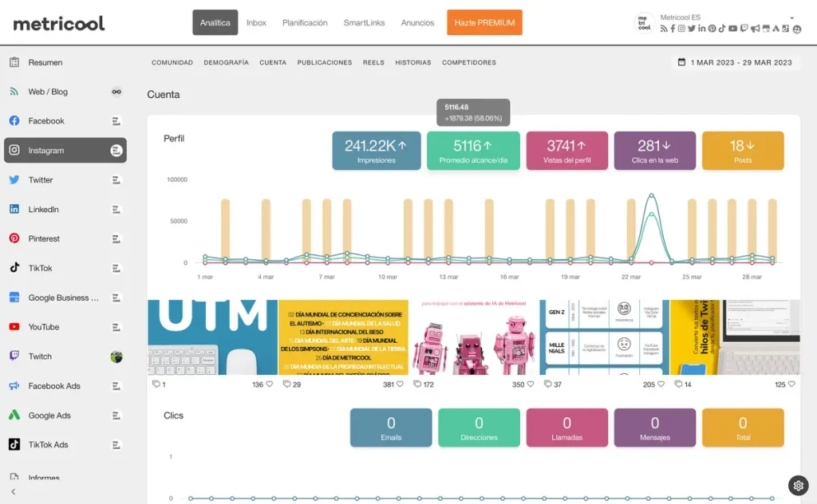Open the 1 MAR 2023 - 29 MAR 2023 date picker
Viewport: 817px width, 504px height.
pos(735,62)
